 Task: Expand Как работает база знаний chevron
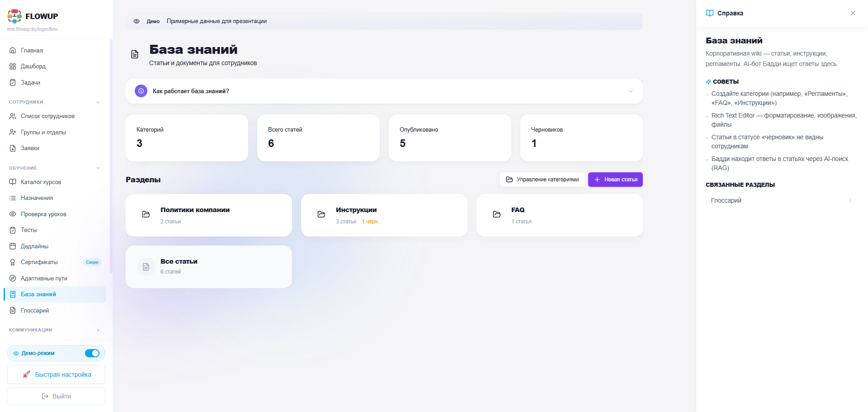tap(631, 91)
